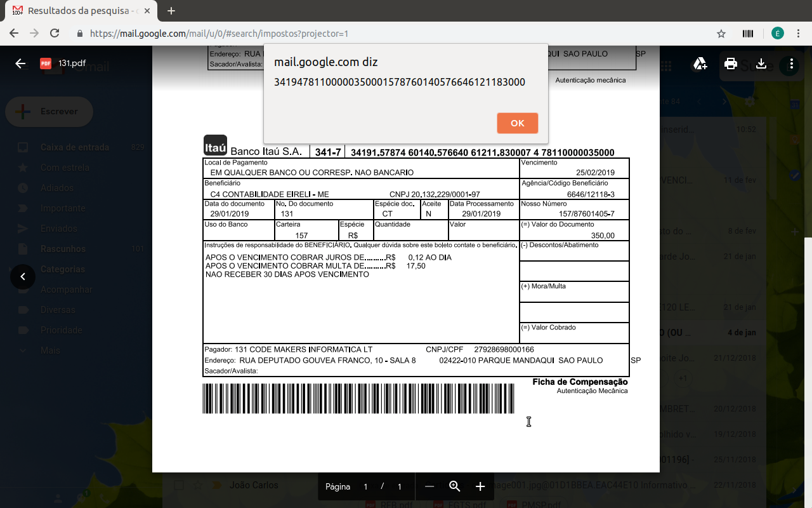Open the Chrome profile avatar

778,34
